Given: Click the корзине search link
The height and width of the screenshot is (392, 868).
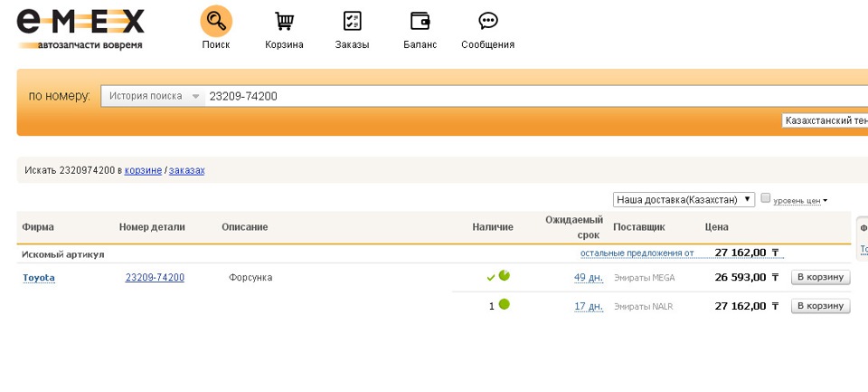Looking at the screenshot, I should coord(143,170).
